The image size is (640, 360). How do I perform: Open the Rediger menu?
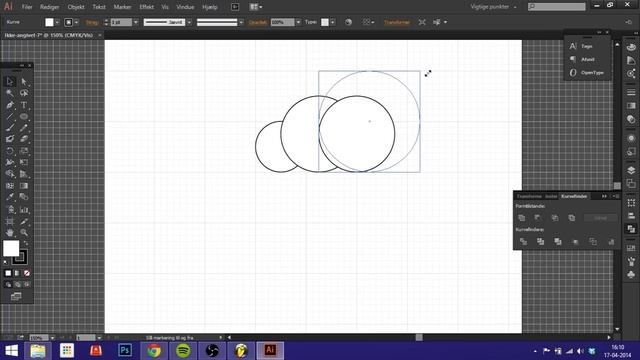[x=49, y=7]
